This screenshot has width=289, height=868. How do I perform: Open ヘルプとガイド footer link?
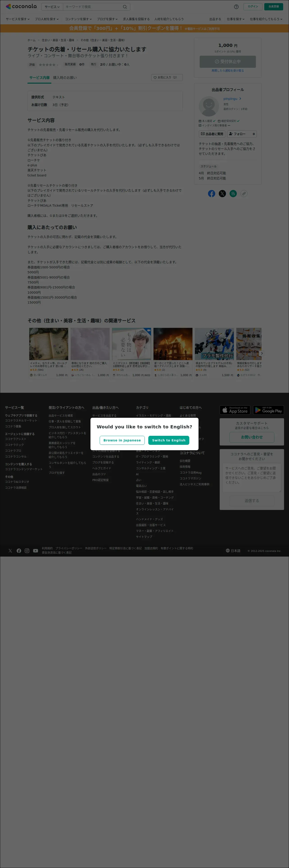(102, 468)
